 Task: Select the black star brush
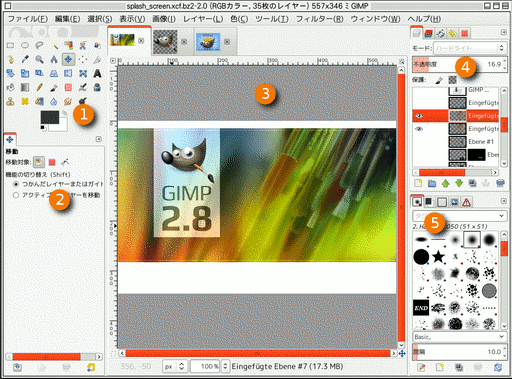(438, 257)
